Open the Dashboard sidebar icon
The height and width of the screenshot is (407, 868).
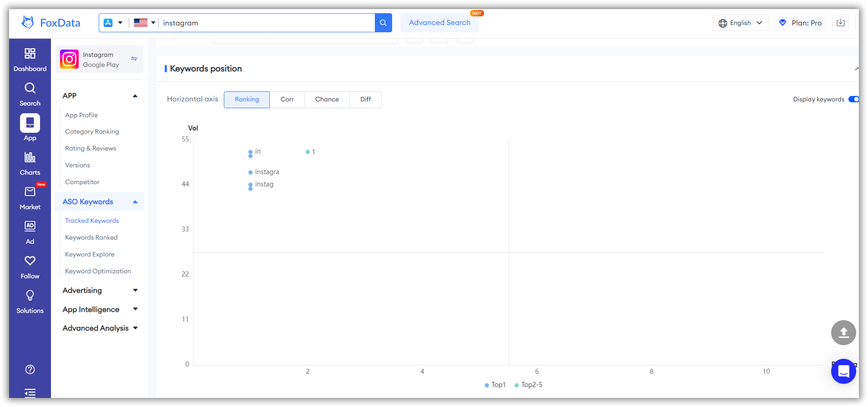[30, 54]
